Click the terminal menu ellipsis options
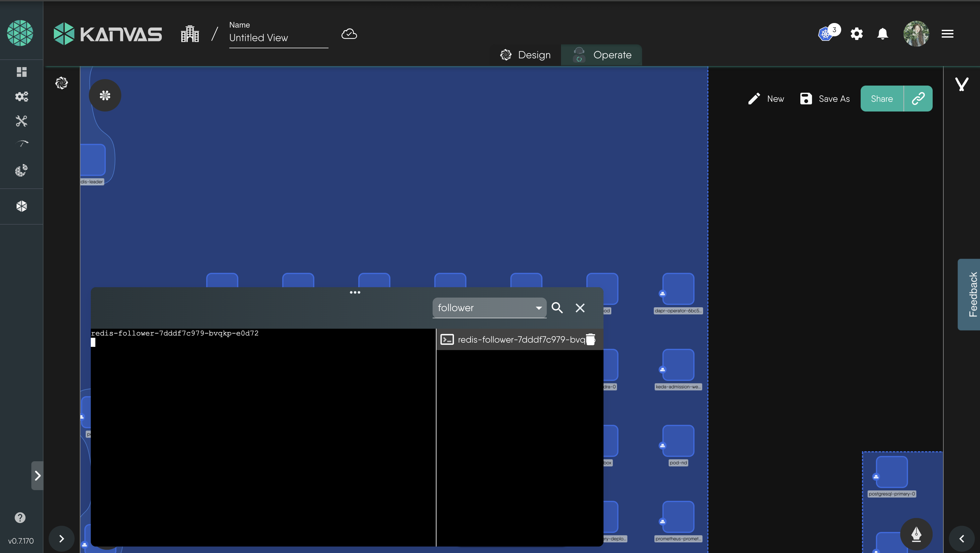The width and height of the screenshot is (980, 553). coord(355,293)
